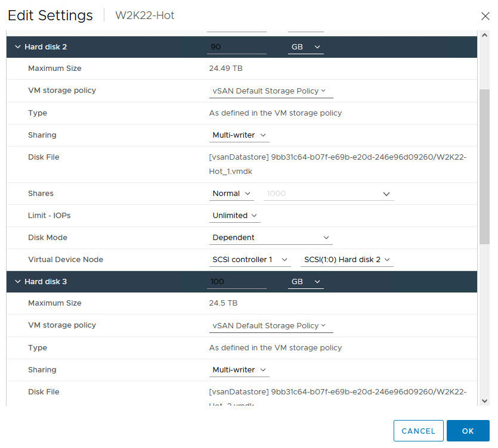The image size is (498, 448).
Task: Click the Hard disk 3 size field
Action: click(x=236, y=281)
